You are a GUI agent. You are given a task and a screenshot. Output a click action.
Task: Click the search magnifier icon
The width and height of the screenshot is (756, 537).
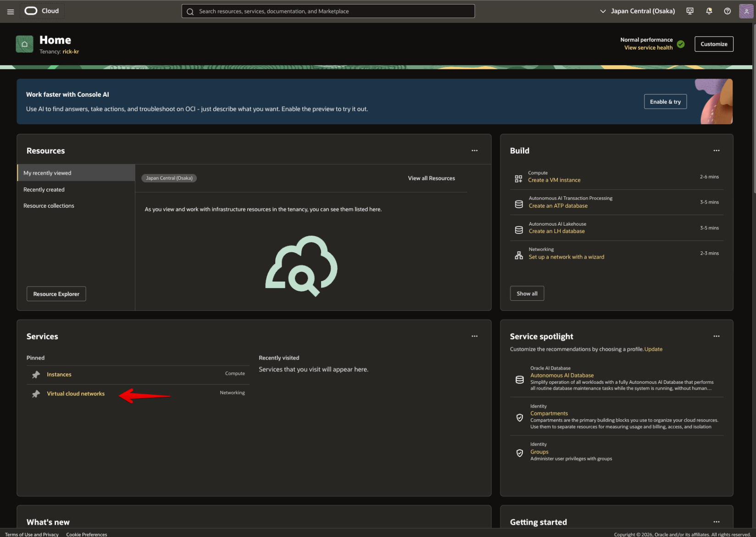click(x=190, y=11)
